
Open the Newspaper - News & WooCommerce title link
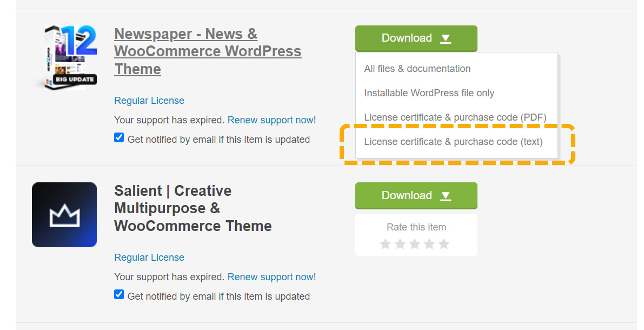point(208,51)
